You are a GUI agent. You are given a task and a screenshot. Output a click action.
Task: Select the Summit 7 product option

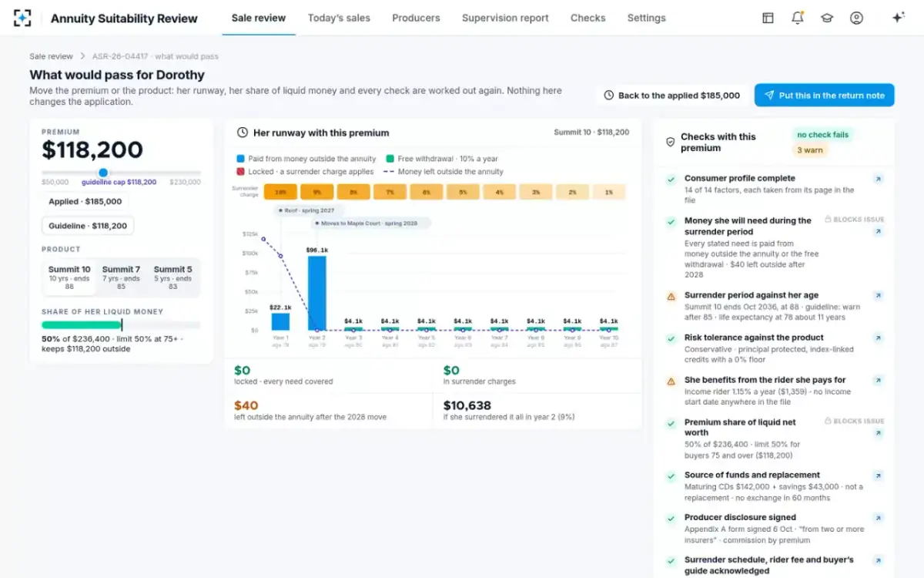[x=121, y=277]
